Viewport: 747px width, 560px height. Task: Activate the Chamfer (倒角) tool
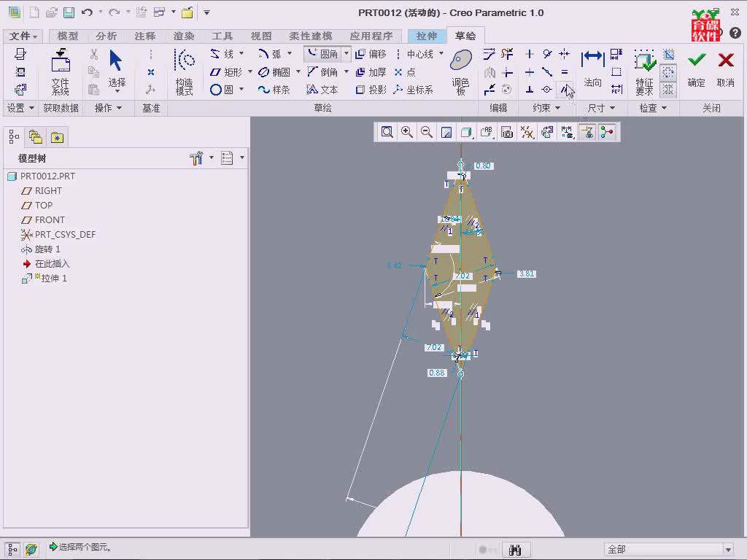(x=322, y=72)
